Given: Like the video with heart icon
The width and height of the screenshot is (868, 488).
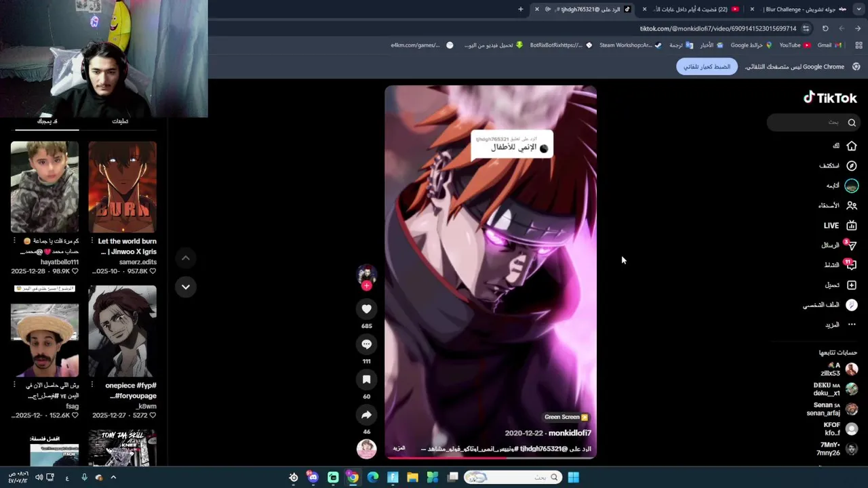Looking at the screenshot, I should pyautogui.click(x=366, y=309).
